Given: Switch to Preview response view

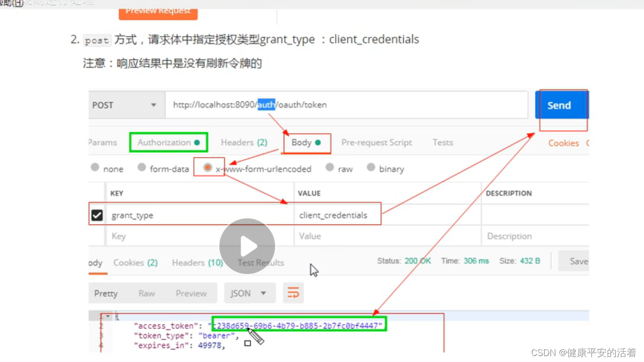Looking at the screenshot, I should pyautogui.click(x=191, y=293).
